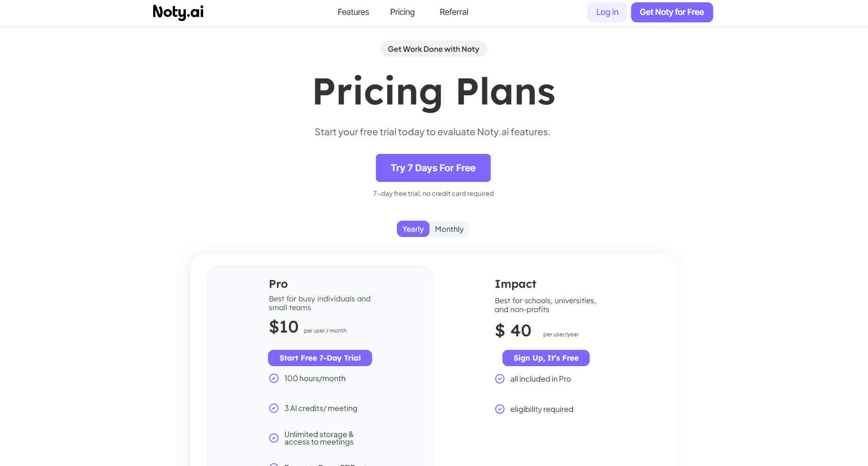The width and height of the screenshot is (868, 466).
Task: Click Sign Up, It's Free button
Action: click(545, 358)
